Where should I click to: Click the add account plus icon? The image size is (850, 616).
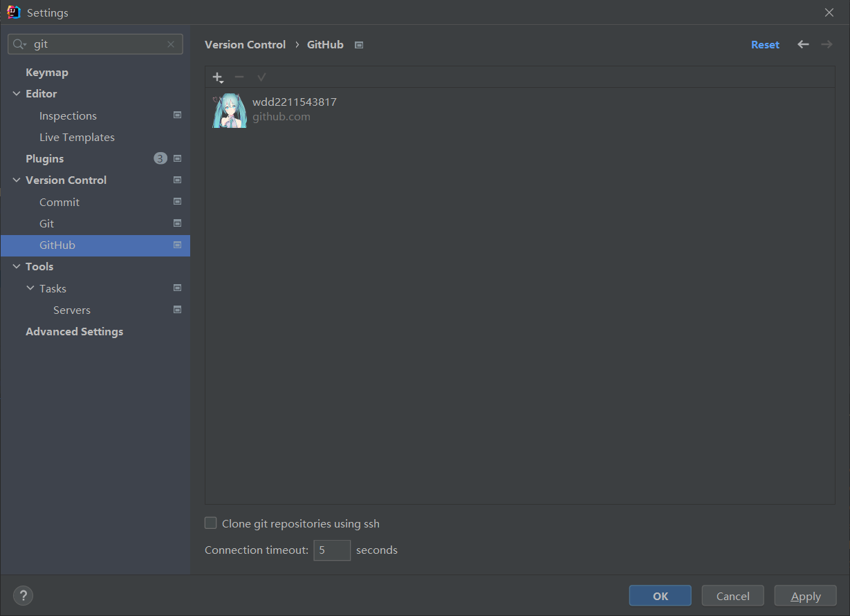[218, 77]
